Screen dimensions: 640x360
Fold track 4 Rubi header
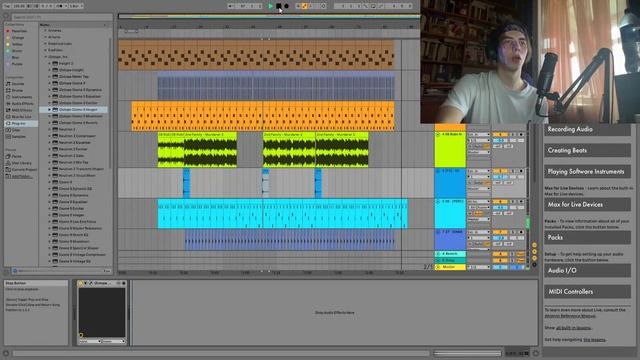click(438, 134)
